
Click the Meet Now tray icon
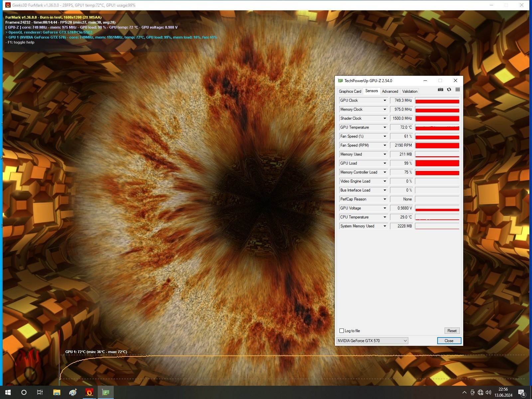[x=472, y=392]
